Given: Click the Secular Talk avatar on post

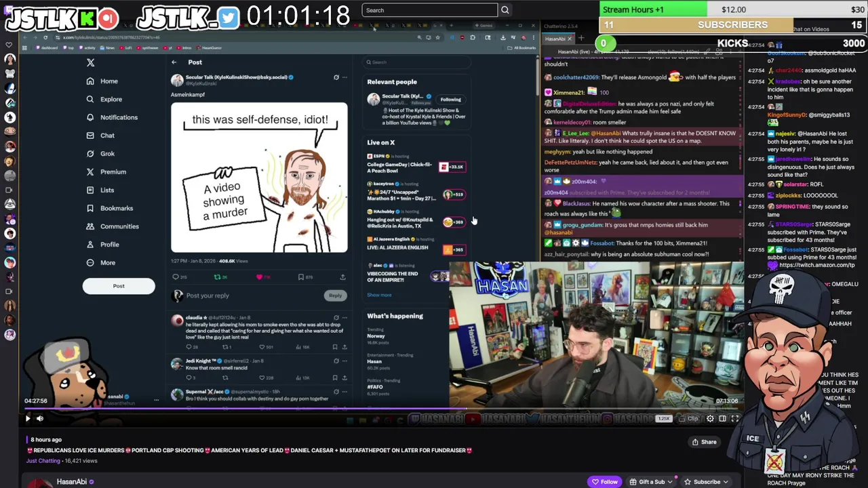Looking at the screenshot, I should pos(177,80).
